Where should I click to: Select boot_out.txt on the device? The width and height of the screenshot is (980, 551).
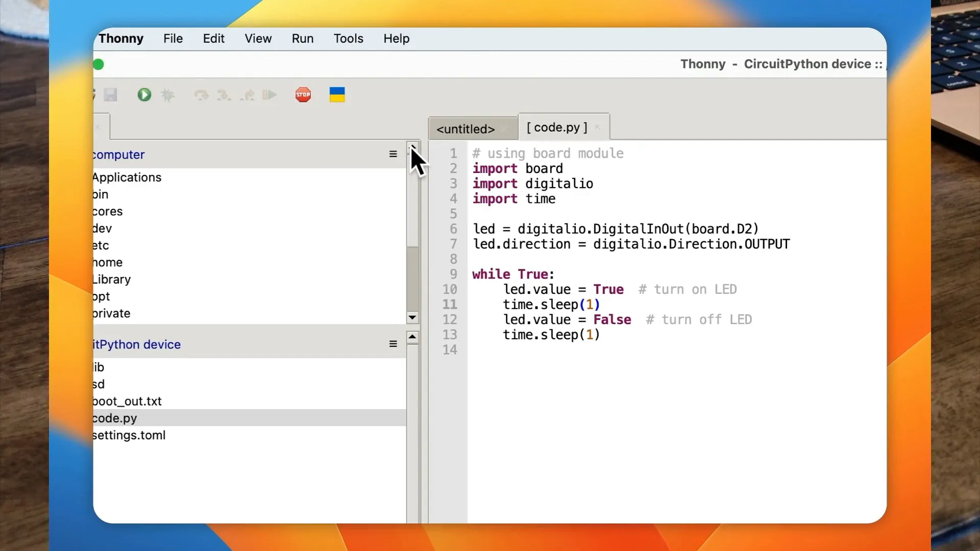(250, 401)
